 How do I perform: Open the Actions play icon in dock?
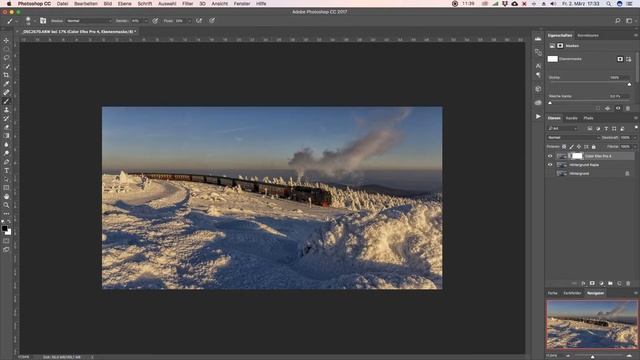[x=538, y=116]
